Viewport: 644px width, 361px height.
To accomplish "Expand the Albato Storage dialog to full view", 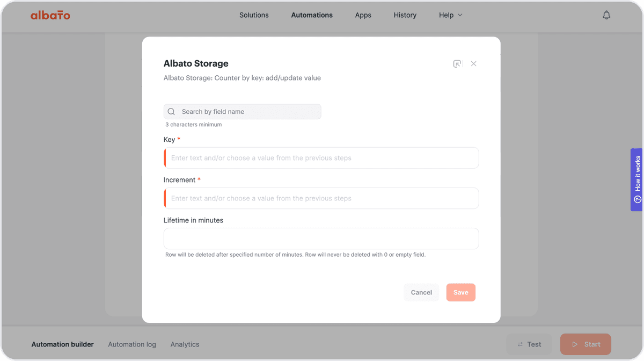I will (457, 63).
